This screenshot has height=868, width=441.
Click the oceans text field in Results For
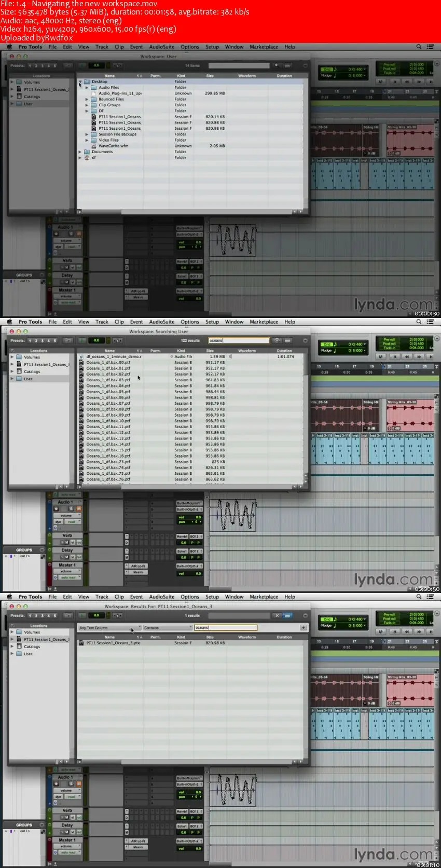point(225,628)
